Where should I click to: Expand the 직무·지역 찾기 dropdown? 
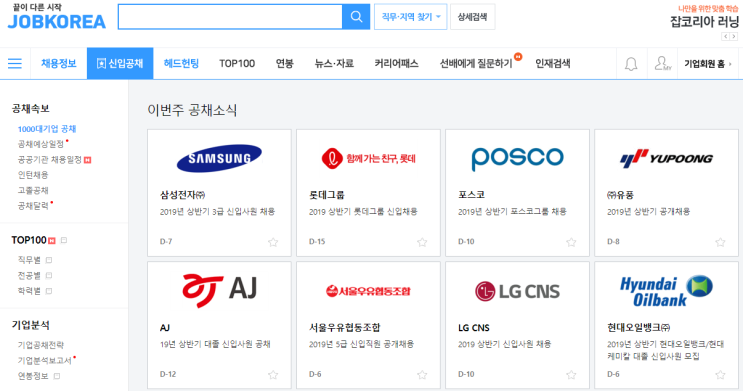[x=410, y=17]
